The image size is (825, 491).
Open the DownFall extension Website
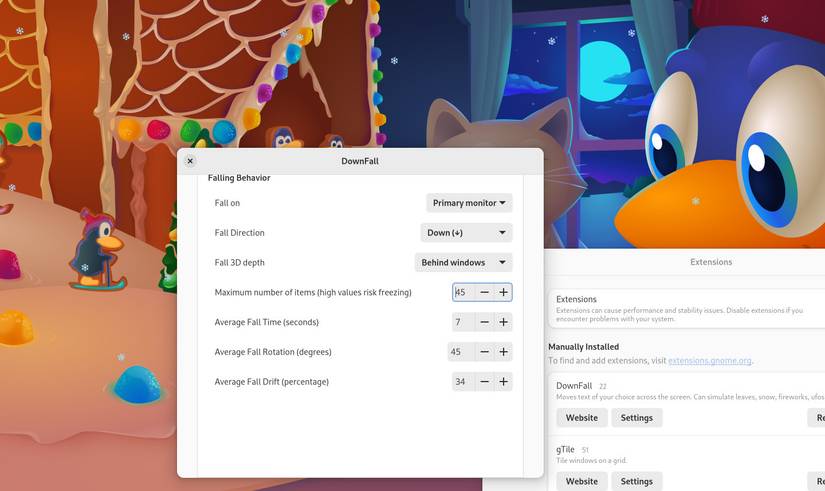tap(582, 418)
